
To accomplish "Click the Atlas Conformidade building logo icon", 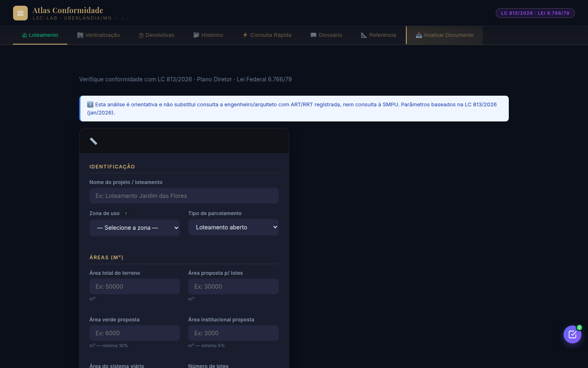I will coord(20,13).
